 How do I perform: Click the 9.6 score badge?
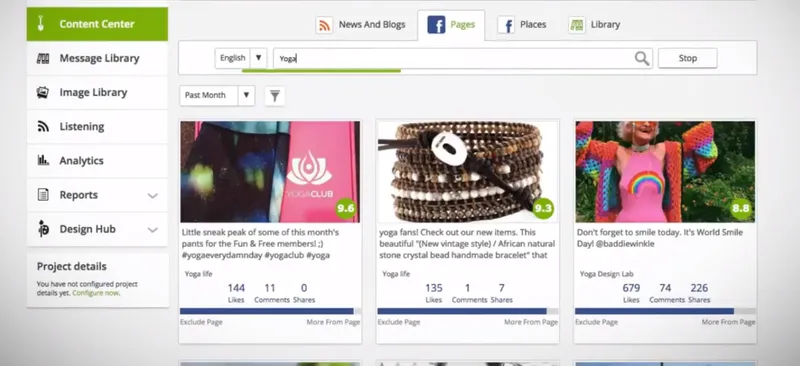tap(346, 208)
